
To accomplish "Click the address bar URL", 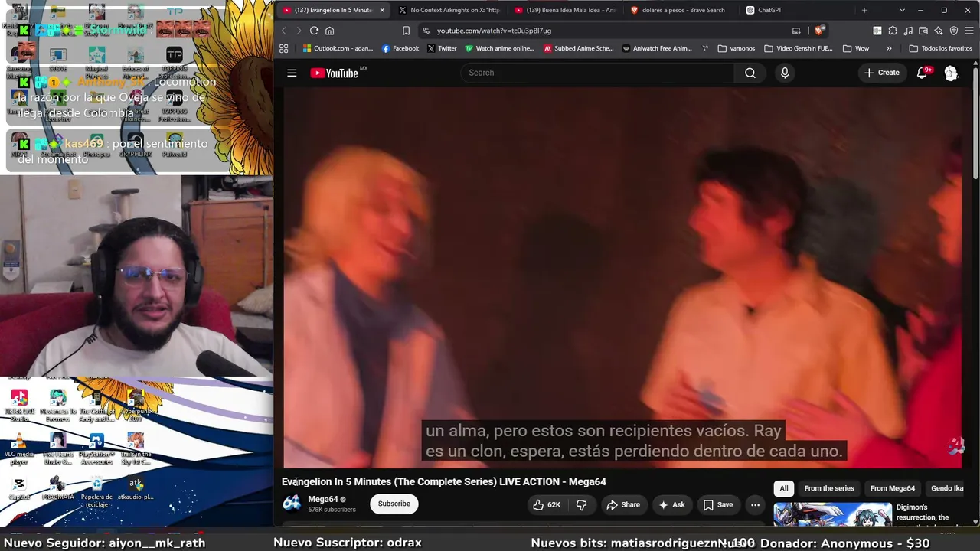I will coord(494,31).
